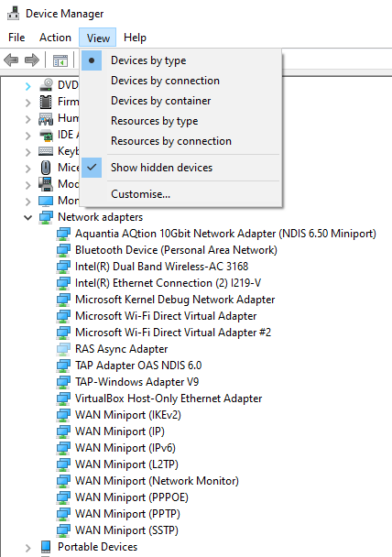Click the TAP Adapter OAS NDIS icon
This screenshot has width=392, height=557.
[63, 366]
